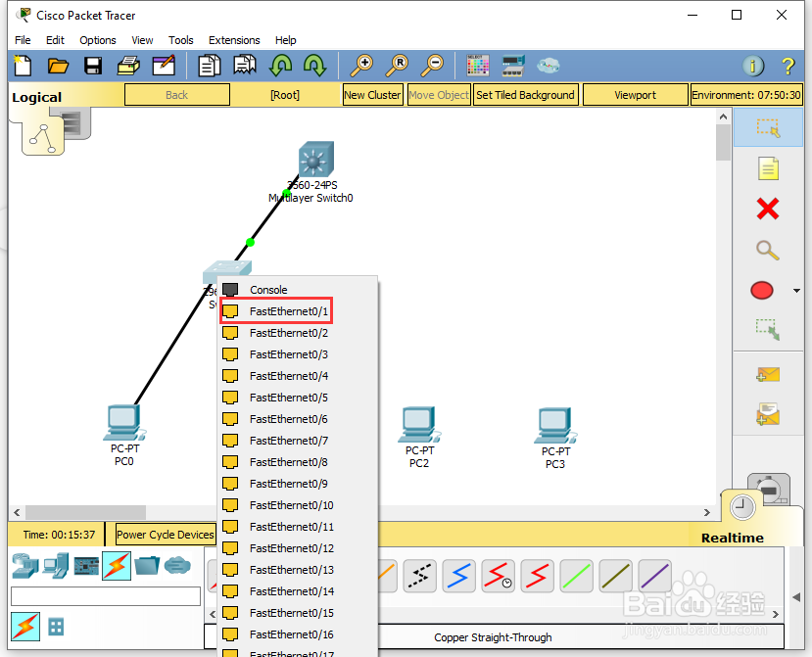The width and height of the screenshot is (812, 657).
Task: Open the File menu
Action: (x=23, y=40)
